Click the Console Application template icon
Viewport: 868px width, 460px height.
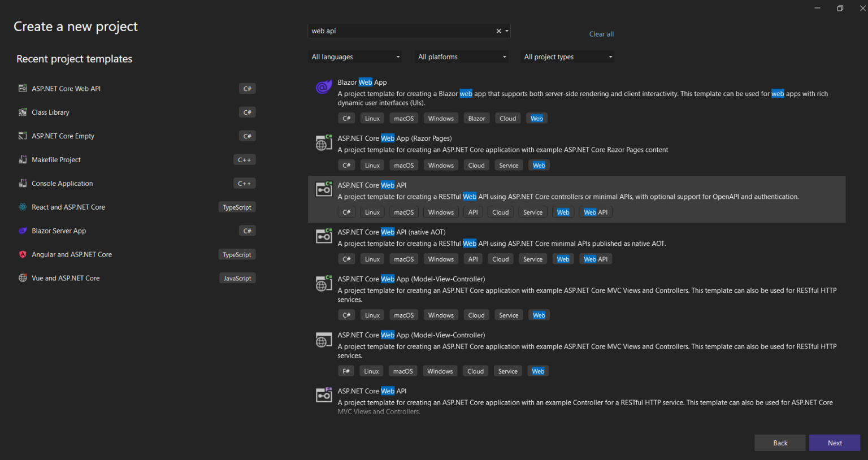pos(23,183)
